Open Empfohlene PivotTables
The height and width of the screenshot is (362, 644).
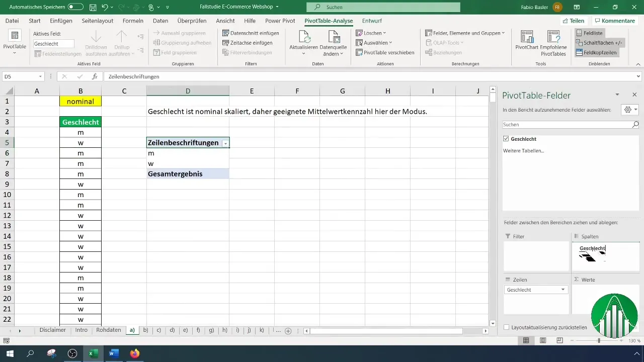click(x=553, y=43)
